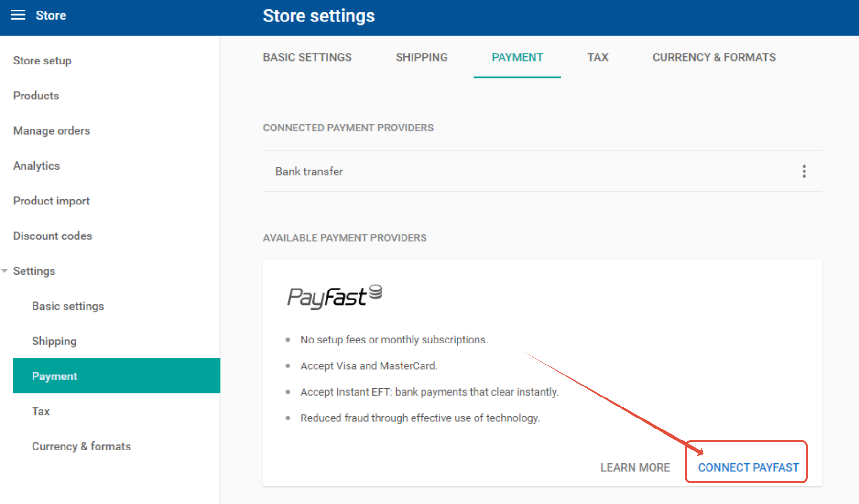Click the PayFast logo

point(335,297)
